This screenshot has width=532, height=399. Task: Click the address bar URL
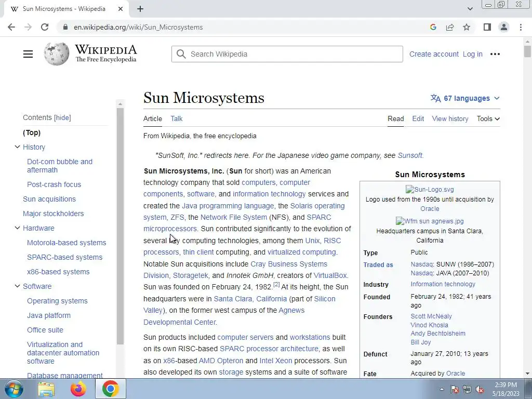pyautogui.click(x=138, y=27)
